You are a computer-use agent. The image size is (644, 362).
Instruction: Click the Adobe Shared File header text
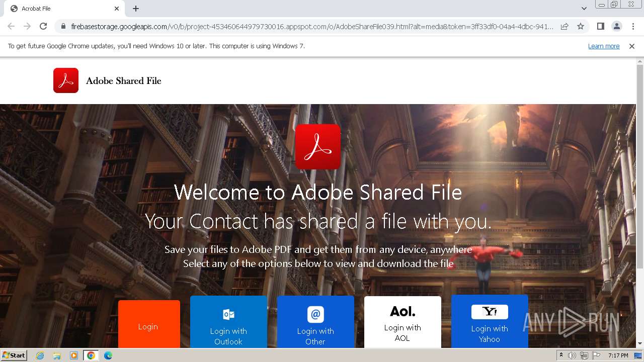pyautogui.click(x=123, y=80)
